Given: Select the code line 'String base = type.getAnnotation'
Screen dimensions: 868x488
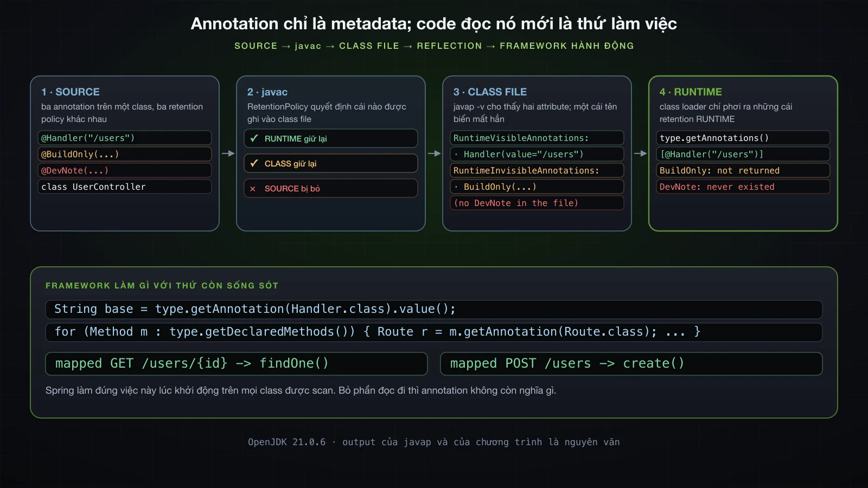Looking at the screenshot, I should (x=434, y=309).
